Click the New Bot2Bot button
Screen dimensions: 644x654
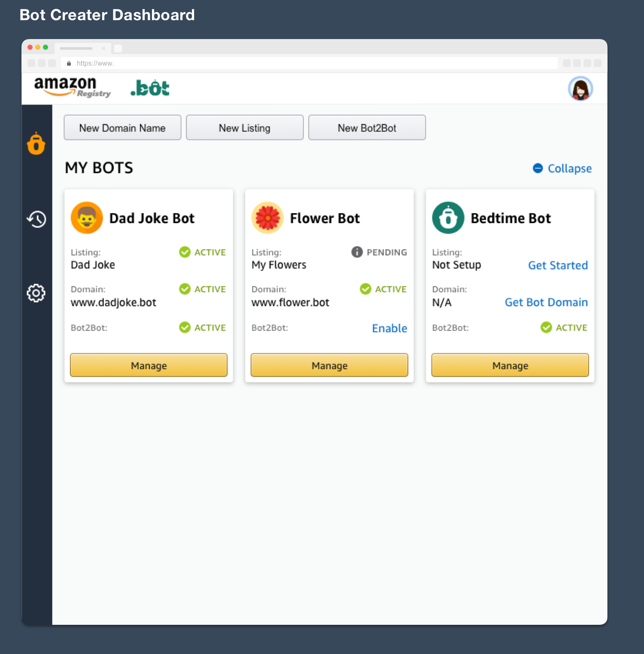(x=367, y=128)
